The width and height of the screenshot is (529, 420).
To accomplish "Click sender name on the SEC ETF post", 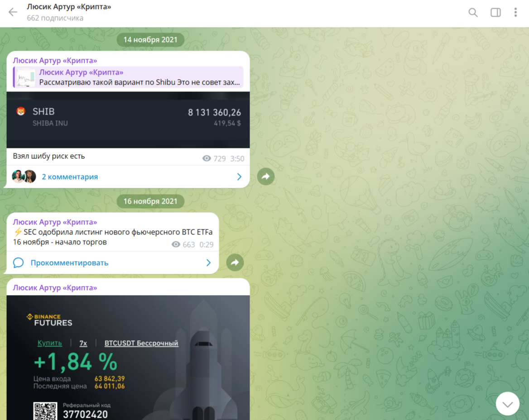I will pyautogui.click(x=55, y=222).
